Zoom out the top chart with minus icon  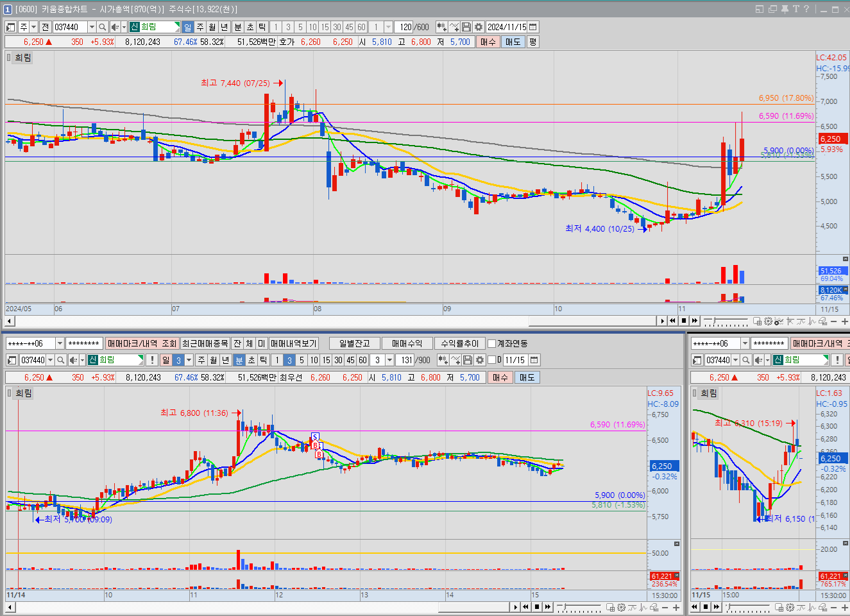834,321
